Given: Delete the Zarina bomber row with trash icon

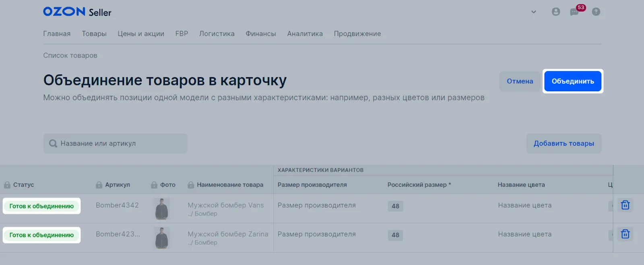Looking at the screenshot, I should [x=625, y=234].
